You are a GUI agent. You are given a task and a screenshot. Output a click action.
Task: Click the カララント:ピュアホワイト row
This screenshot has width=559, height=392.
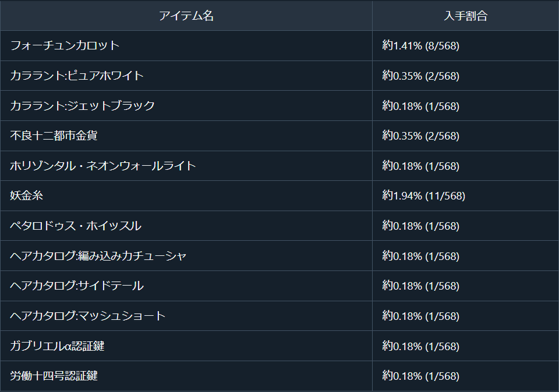click(x=279, y=76)
